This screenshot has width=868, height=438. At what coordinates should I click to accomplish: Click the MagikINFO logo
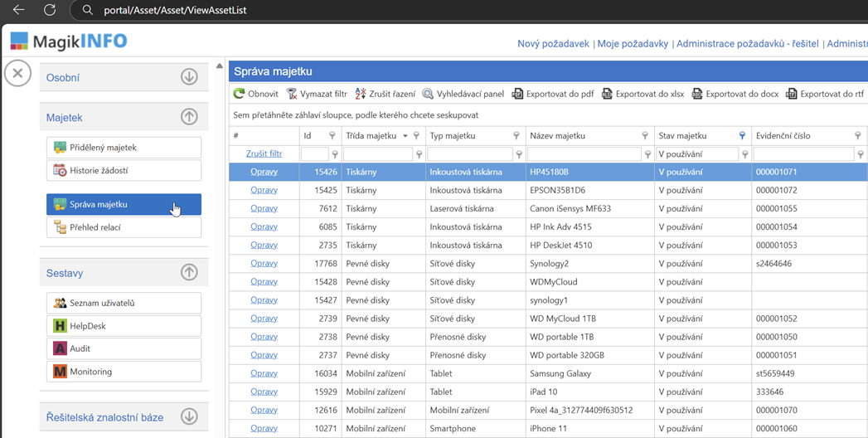(69, 41)
